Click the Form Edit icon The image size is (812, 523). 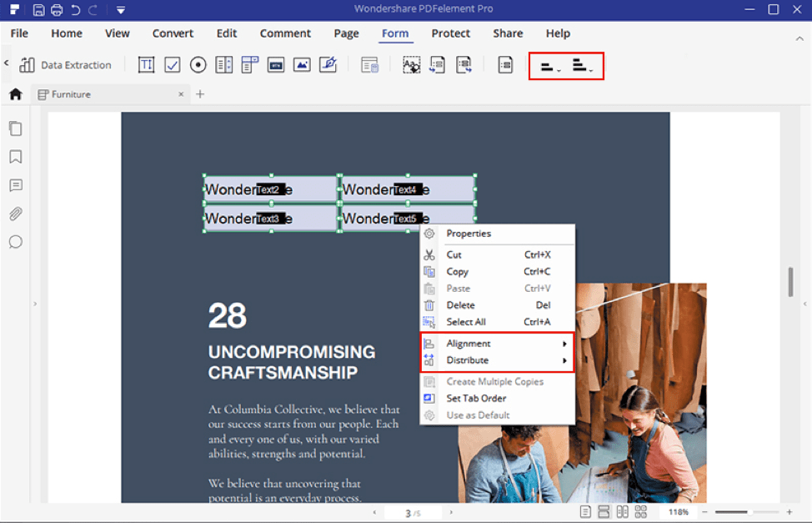click(370, 65)
